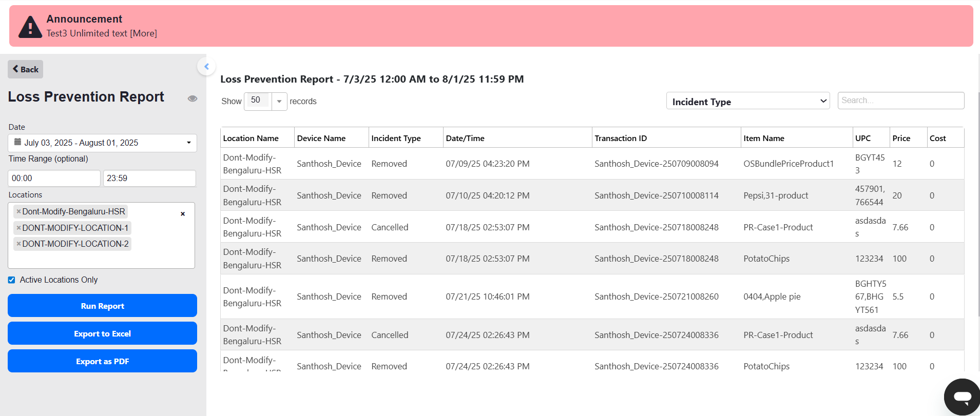Click Export as PDF

pyautogui.click(x=102, y=361)
